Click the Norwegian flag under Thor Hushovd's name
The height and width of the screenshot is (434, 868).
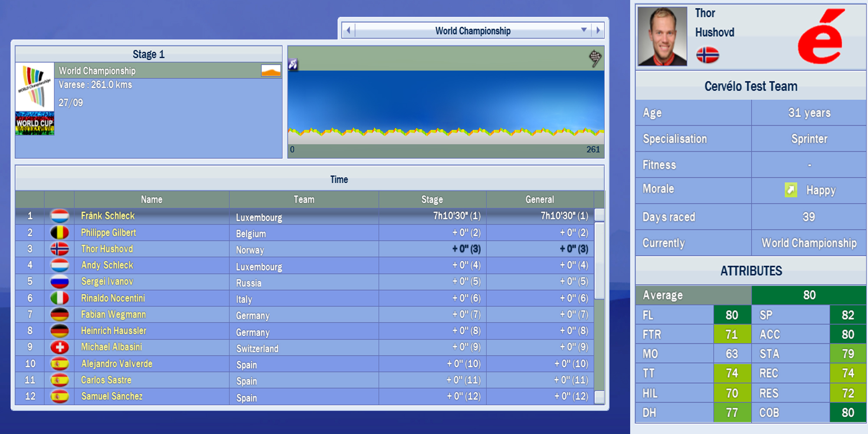707,55
